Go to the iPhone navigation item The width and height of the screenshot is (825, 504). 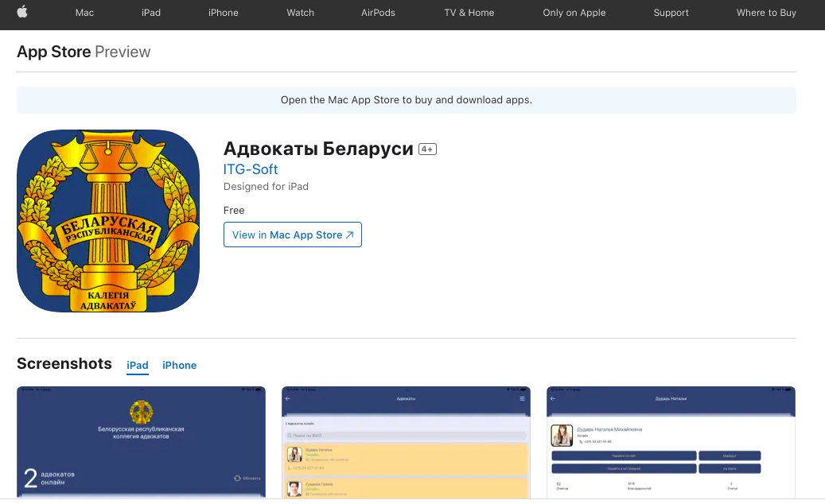pyautogui.click(x=223, y=13)
